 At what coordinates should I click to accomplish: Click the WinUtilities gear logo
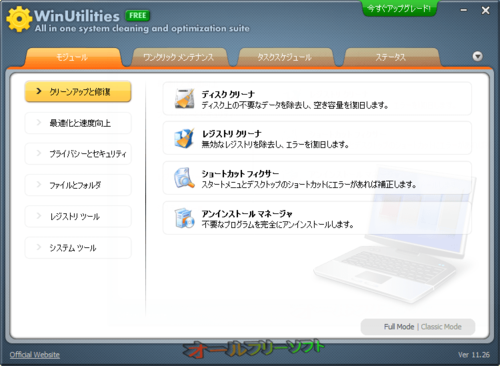[x=19, y=19]
